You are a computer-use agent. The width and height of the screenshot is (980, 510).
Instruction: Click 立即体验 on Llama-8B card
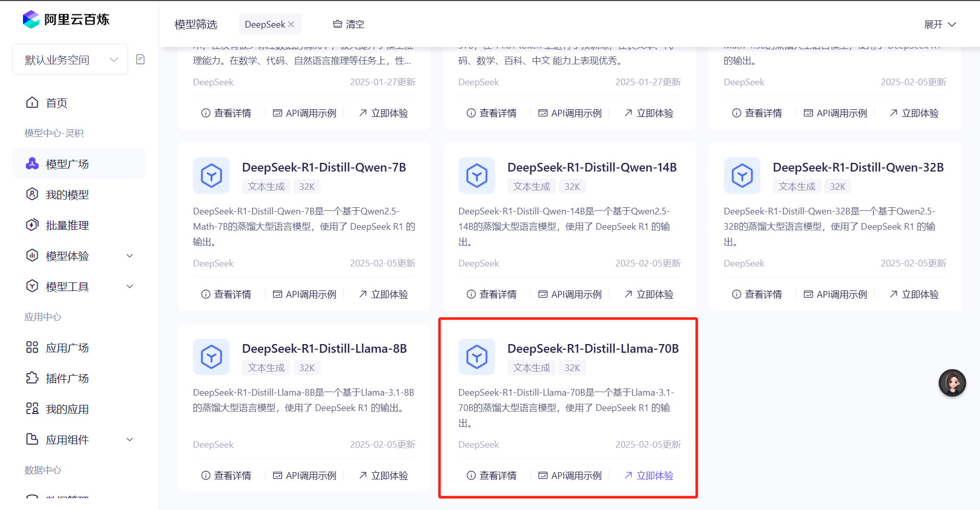tap(383, 475)
